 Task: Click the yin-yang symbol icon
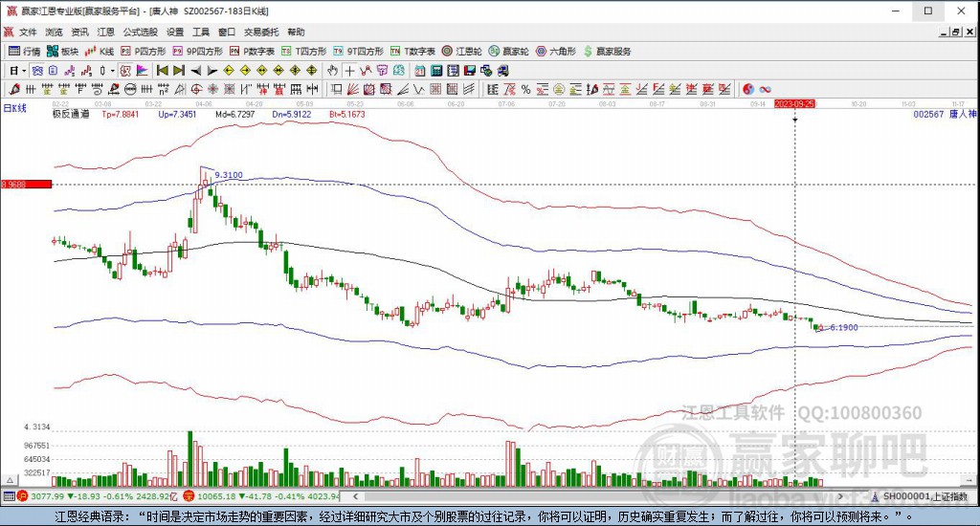[x=748, y=89]
